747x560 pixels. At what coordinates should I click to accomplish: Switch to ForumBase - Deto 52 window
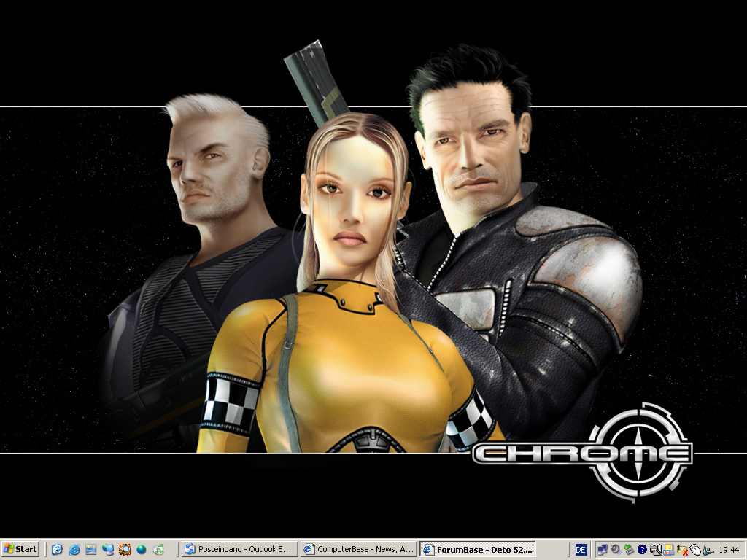[x=478, y=549]
